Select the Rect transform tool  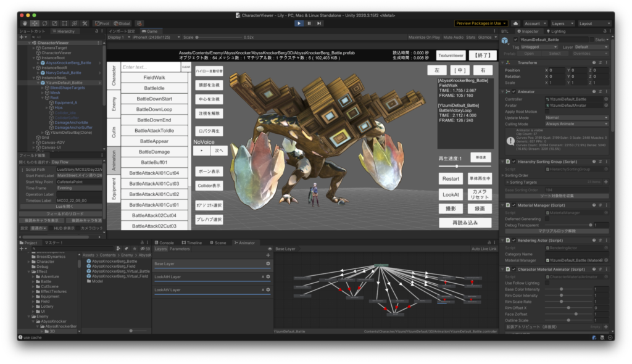click(x=64, y=23)
